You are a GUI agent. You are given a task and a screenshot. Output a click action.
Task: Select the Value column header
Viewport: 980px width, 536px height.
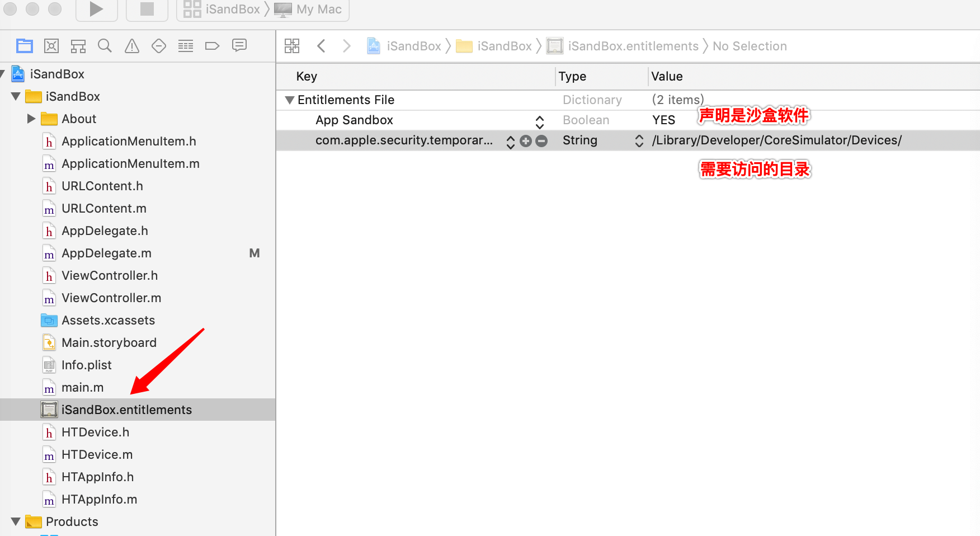tap(667, 77)
